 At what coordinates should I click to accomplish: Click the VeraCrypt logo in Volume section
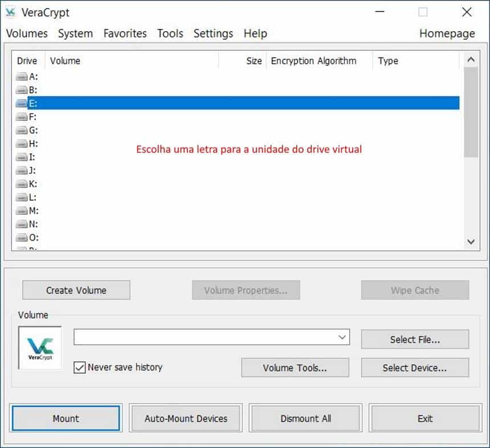coord(40,348)
